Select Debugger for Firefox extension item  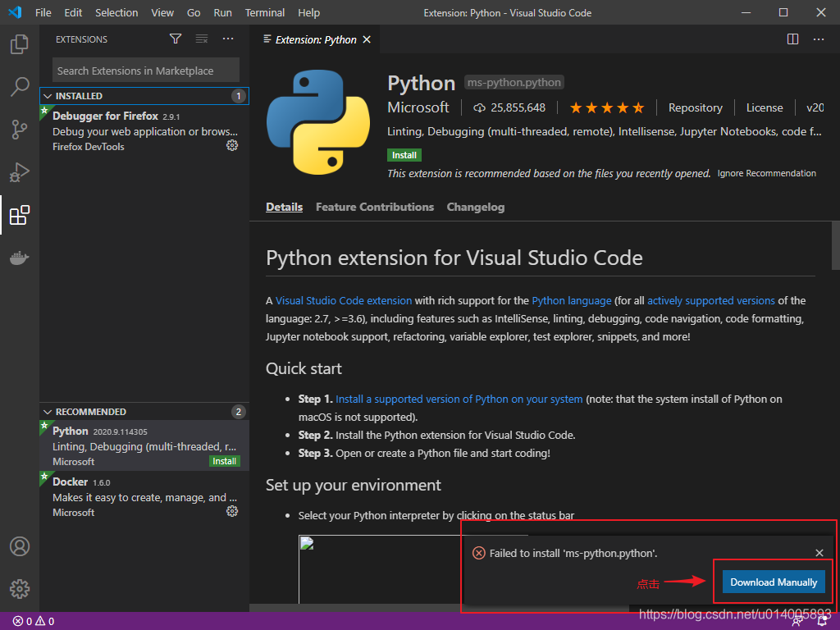coord(144,130)
